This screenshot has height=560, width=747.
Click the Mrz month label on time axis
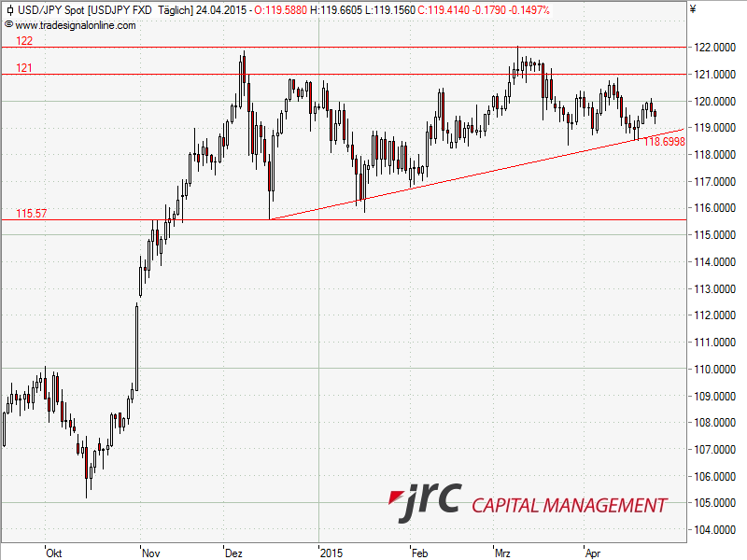click(x=503, y=553)
